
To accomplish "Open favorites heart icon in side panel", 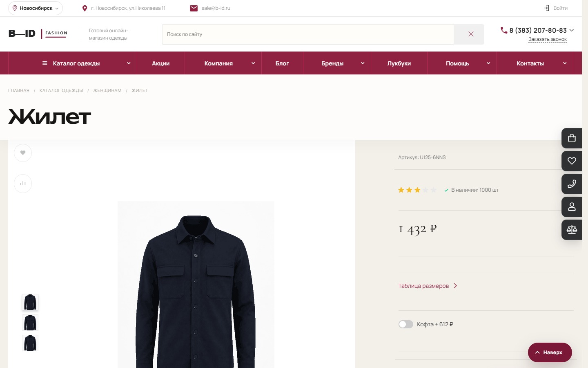I will coord(572,161).
